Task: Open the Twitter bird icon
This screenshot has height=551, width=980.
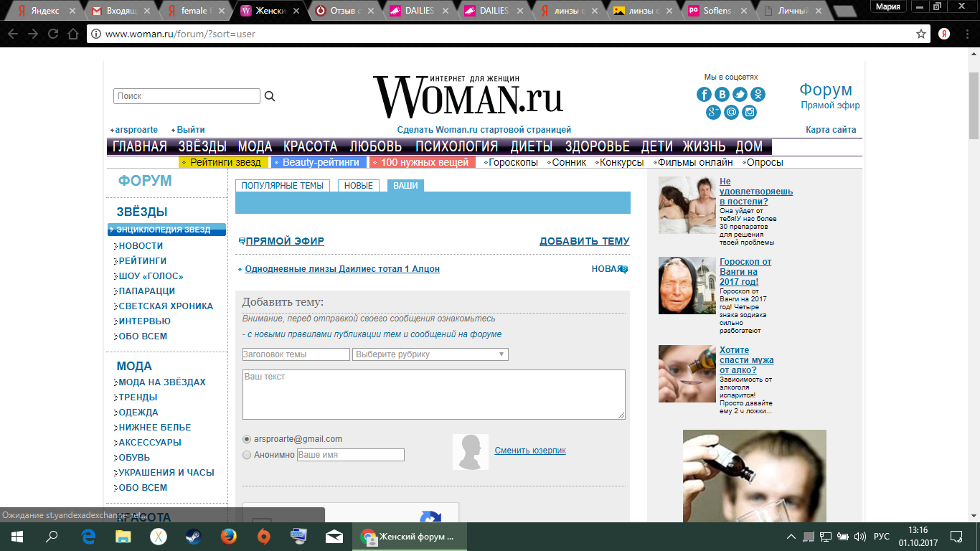Action: (x=740, y=95)
